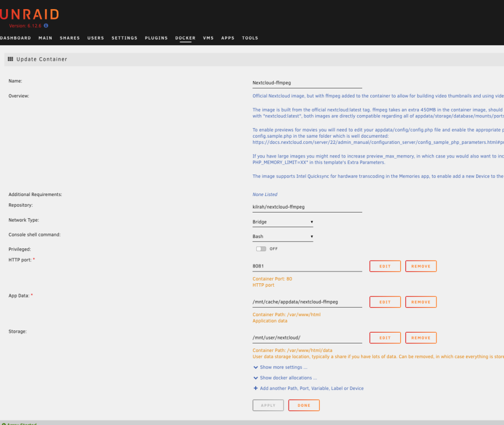Image resolution: width=504 pixels, height=425 pixels.
Task: Open the Apps page
Action: [x=227, y=38]
